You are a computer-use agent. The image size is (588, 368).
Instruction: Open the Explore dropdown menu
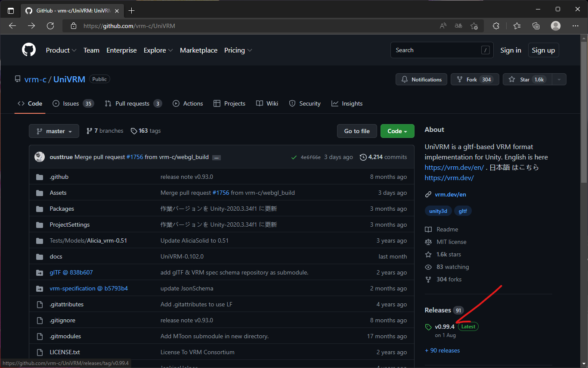(x=158, y=50)
